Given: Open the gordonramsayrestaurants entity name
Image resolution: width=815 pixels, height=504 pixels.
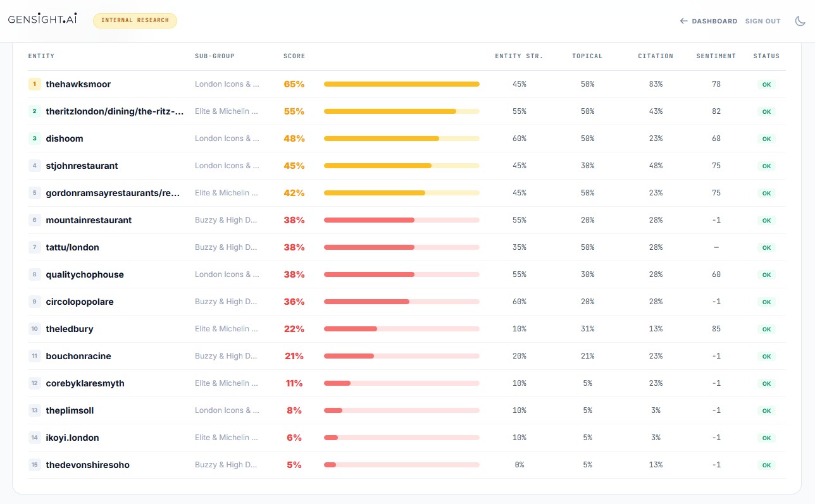Looking at the screenshot, I should (113, 193).
